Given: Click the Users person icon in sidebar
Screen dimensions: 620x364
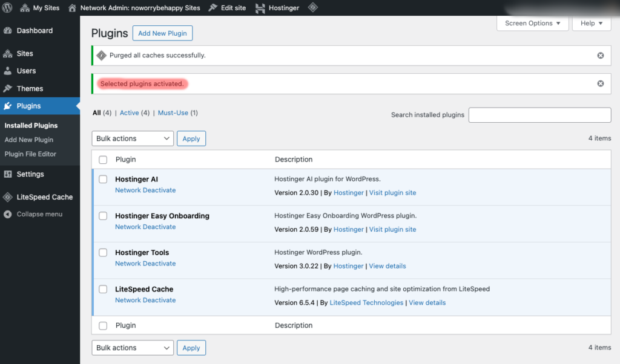Looking at the screenshot, I should 8,71.
